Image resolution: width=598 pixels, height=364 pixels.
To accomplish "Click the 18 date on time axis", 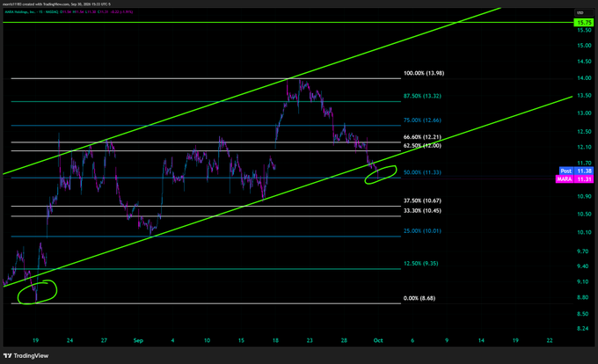I will 275,341.
